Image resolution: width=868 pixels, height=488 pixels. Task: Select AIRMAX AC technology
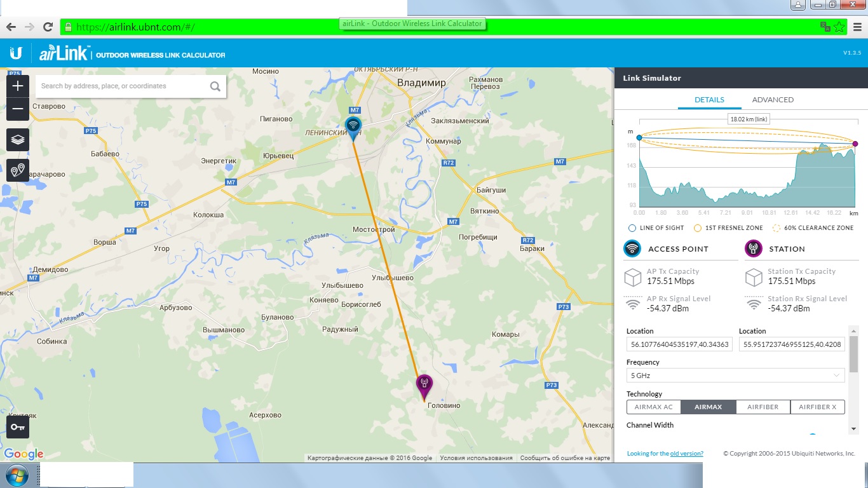654,407
